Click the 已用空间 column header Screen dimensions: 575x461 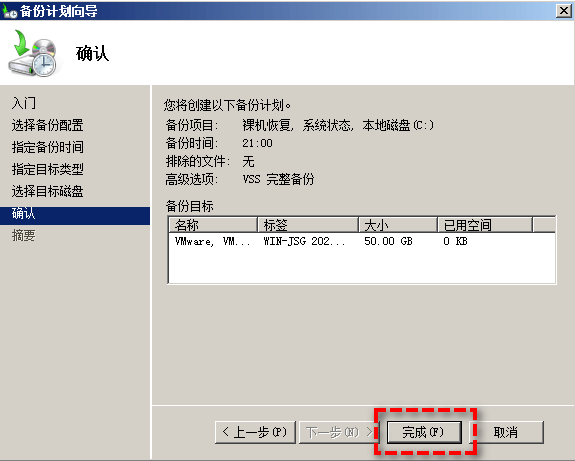pyautogui.click(x=485, y=224)
